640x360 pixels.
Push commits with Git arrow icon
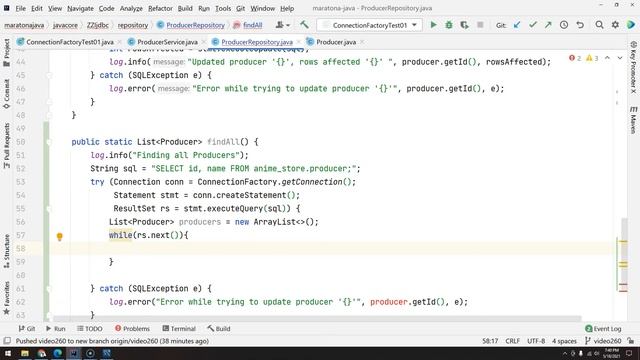tap(548, 25)
